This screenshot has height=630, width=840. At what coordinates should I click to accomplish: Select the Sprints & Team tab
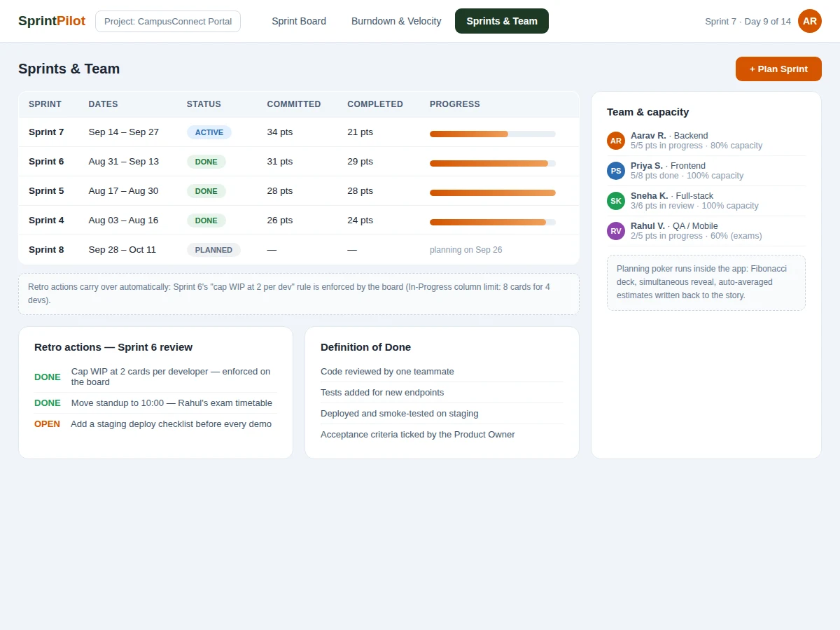click(x=502, y=21)
